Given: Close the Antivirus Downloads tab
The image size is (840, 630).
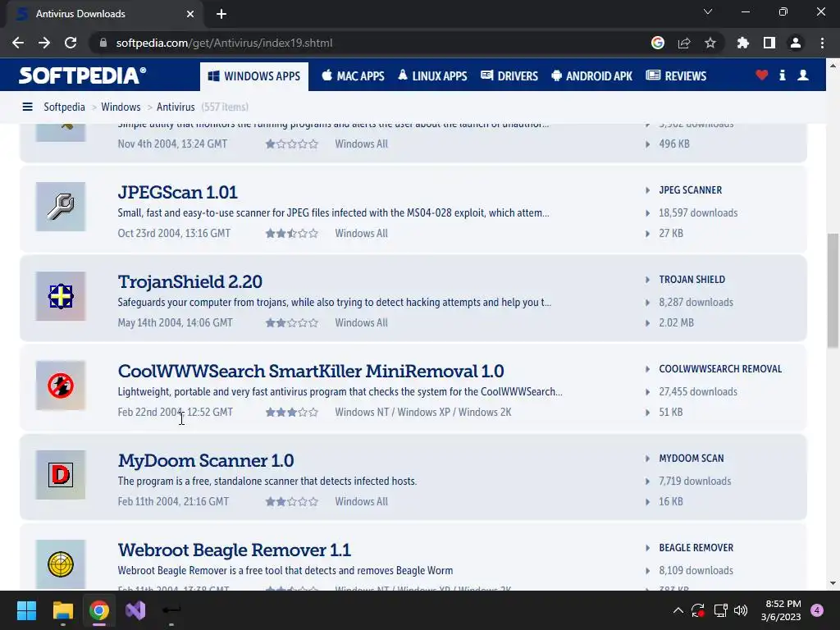Looking at the screenshot, I should point(190,14).
